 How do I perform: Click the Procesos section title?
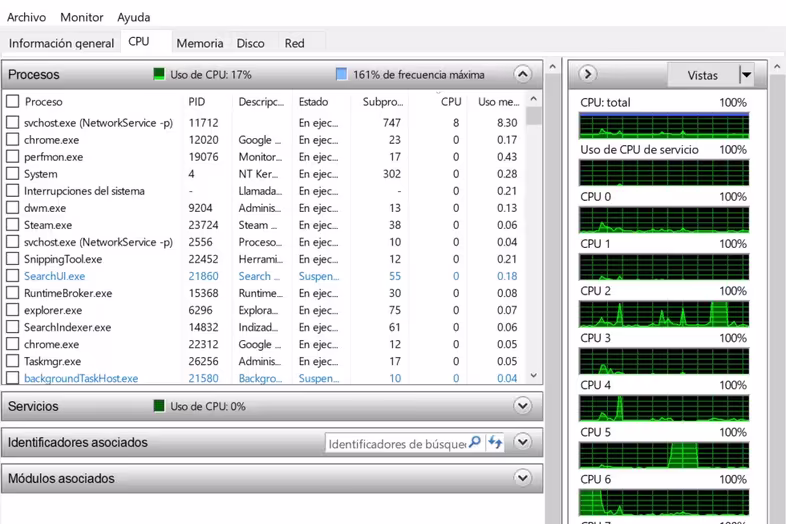(x=34, y=74)
